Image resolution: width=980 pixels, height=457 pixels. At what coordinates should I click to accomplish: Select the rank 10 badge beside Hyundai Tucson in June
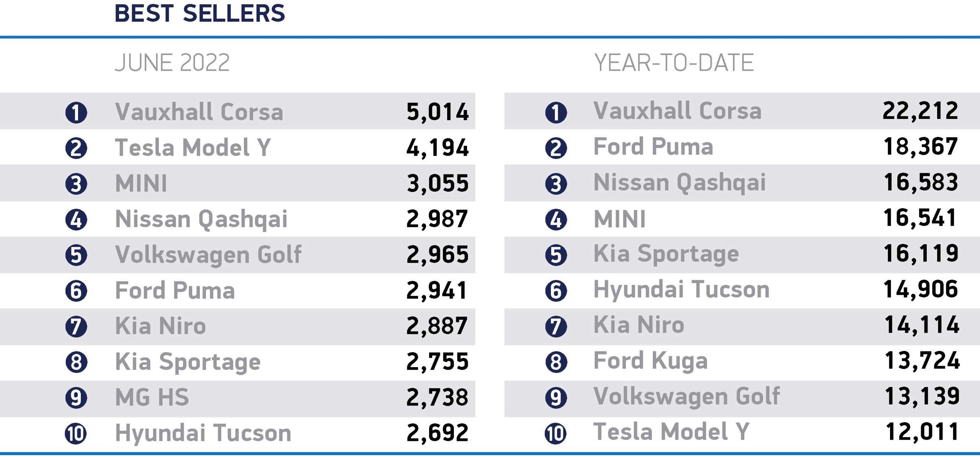[76, 434]
